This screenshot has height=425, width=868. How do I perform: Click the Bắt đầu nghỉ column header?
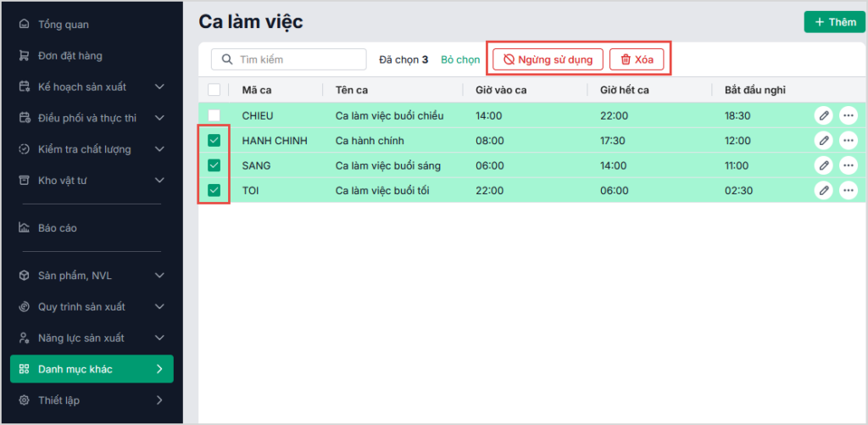(755, 90)
